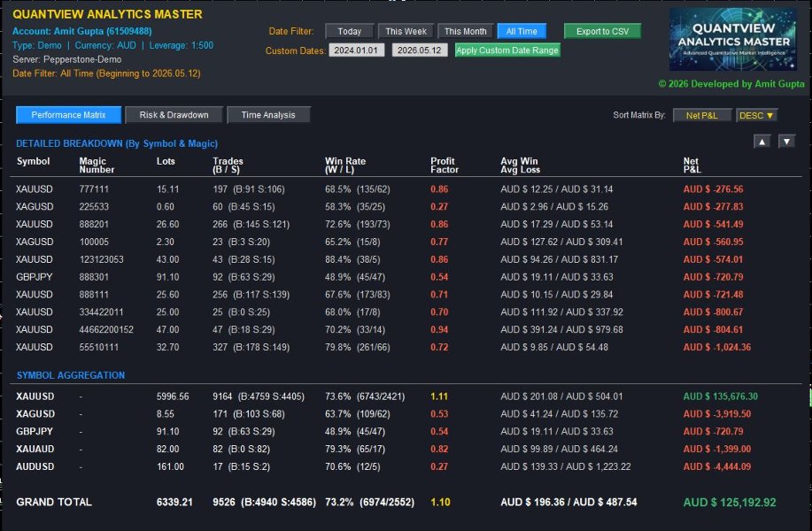Click the Trades (B / S) column header
Image resolution: width=812 pixels, height=531 pixels.
click(228, 165)
